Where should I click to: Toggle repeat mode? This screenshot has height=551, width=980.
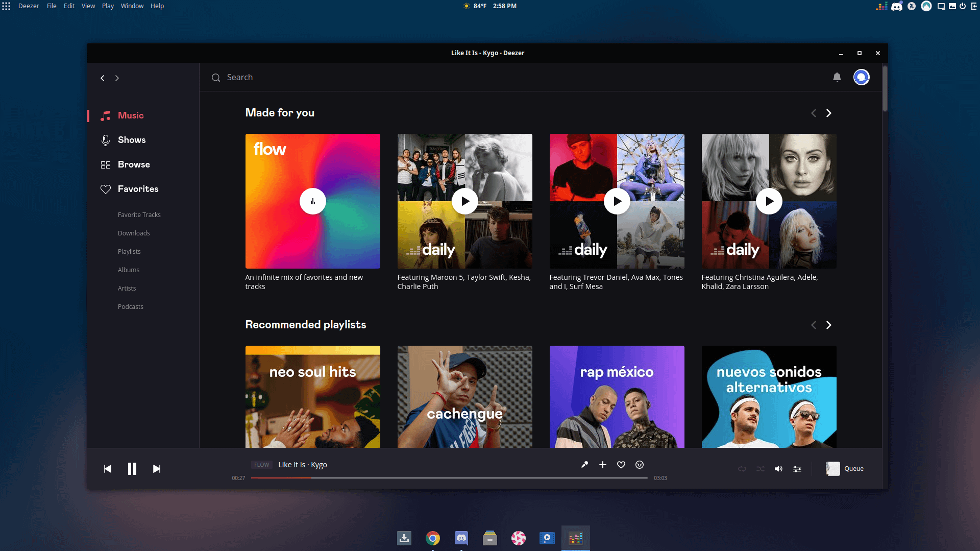(742, 469)
